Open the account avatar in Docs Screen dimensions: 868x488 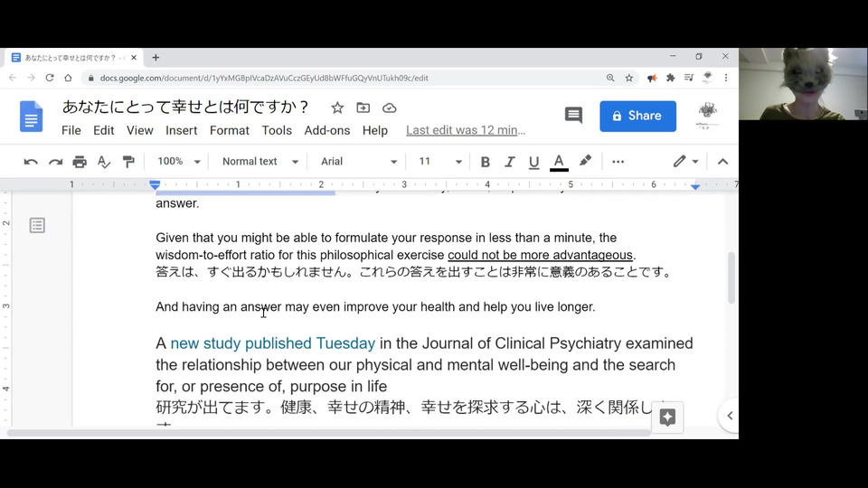[x=707, y=116]
